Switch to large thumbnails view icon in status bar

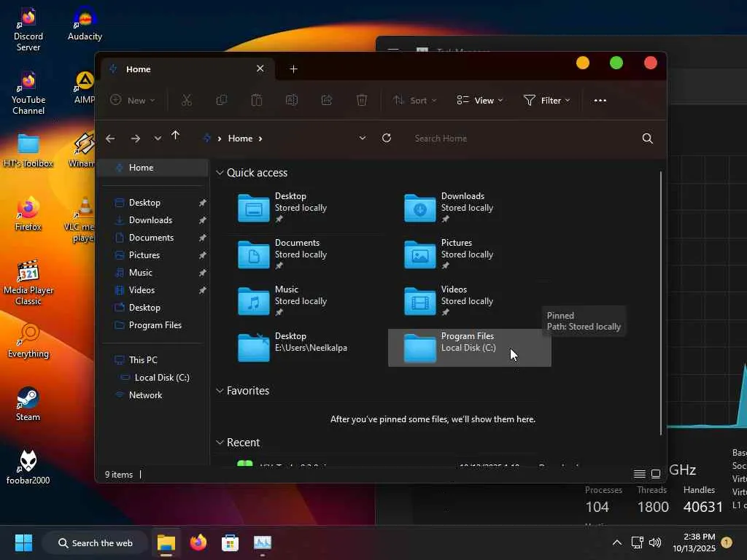click(x=656, y=474)
